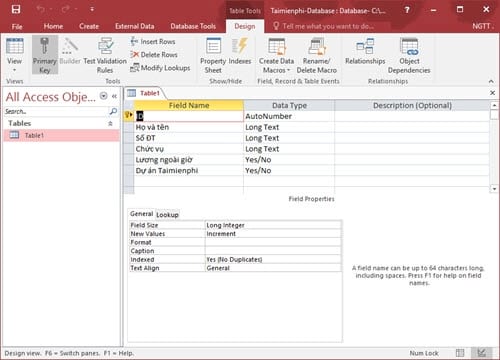Select Table1 in the navigation pane

pyautogui.click(x=61, y=135)
